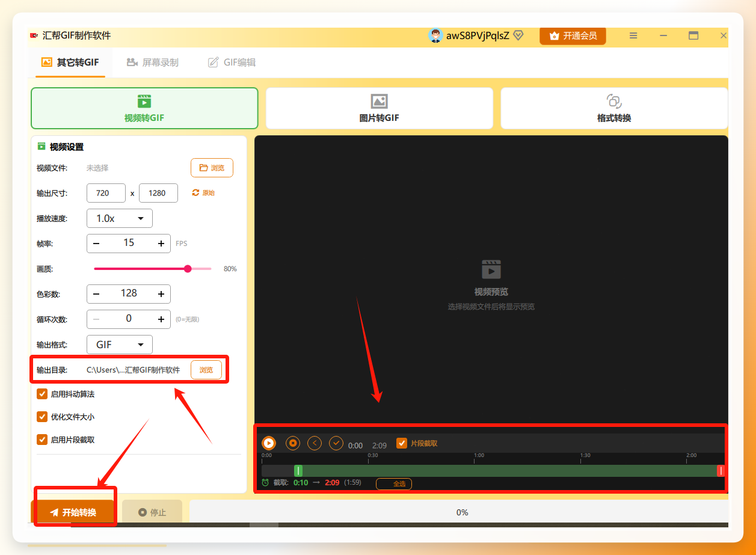Open the main hamburger menu

click(633, 35)
